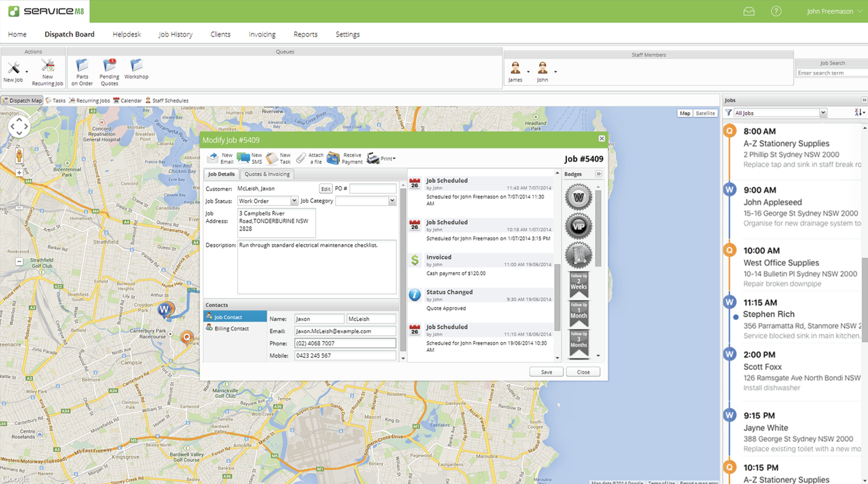Open the Job History menu

[175, 34]
